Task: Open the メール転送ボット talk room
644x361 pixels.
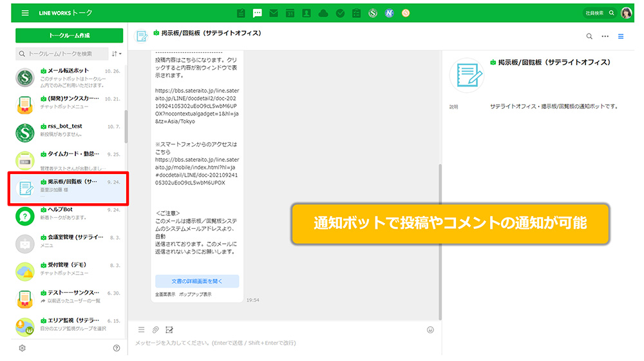Action: 68,77
